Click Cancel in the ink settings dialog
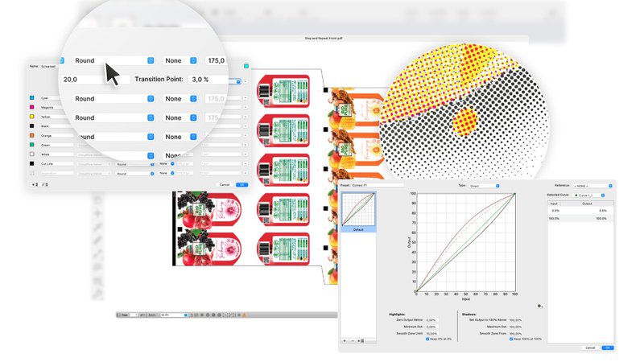The image size is (644, 362). click(x=225, y=184)
